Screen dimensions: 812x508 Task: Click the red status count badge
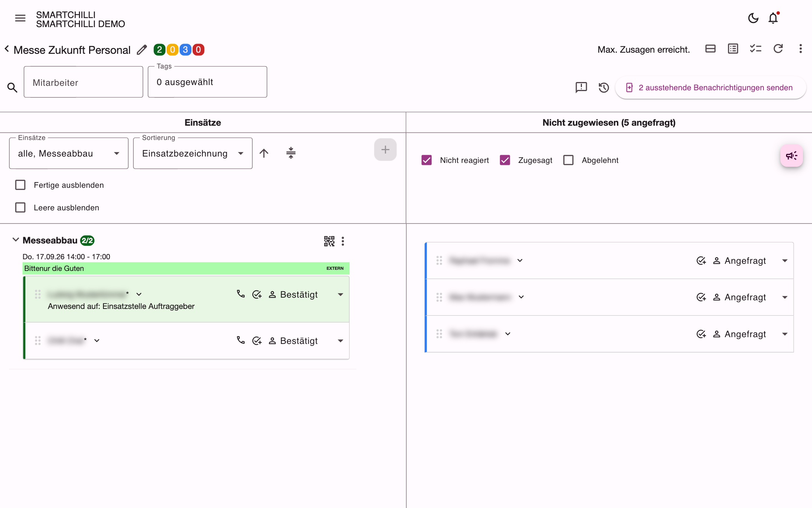pos(198,50)
